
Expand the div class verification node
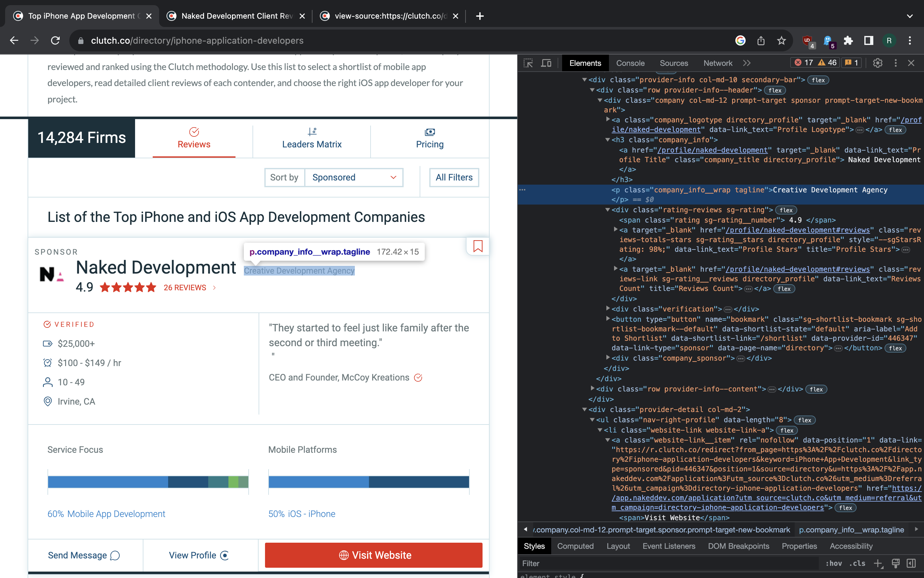point(607,308)
